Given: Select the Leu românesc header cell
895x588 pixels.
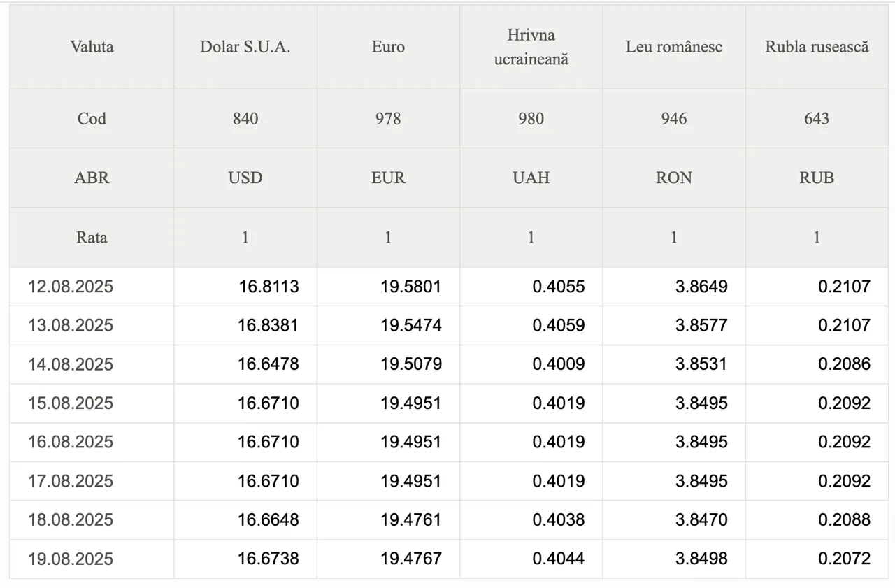Looking at the screenshot, I should click(x=674, y=47).
